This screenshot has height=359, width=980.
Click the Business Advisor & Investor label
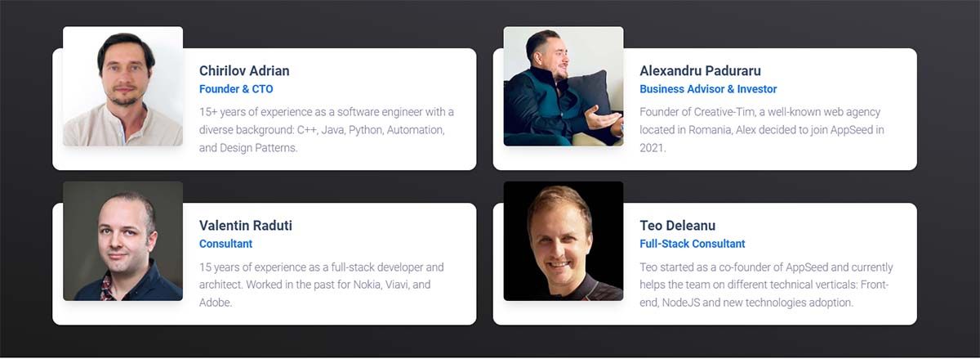[708, 89]
